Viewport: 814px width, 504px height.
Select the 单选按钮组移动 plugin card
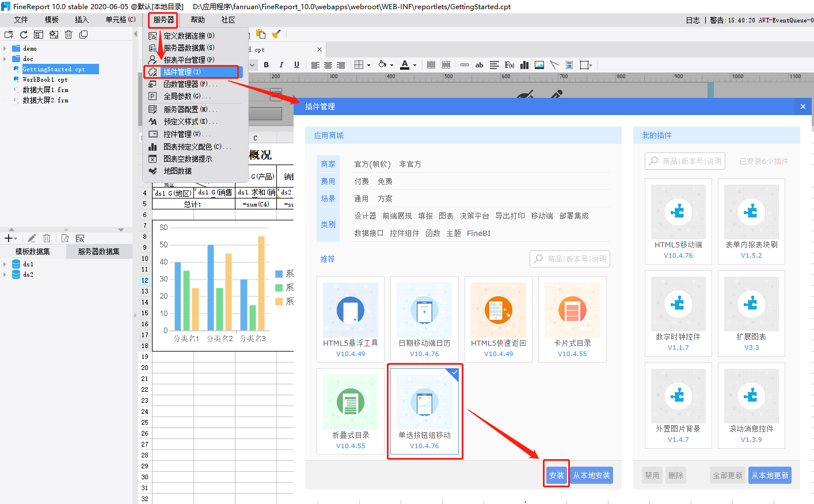(x=424, y=411)
